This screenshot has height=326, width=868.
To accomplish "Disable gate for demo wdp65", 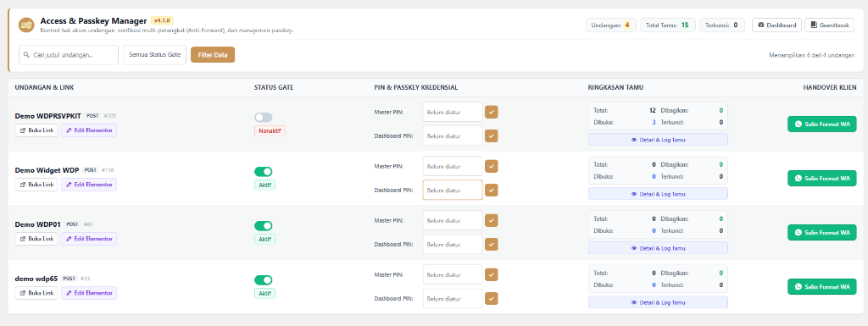I will click(264, 280).
